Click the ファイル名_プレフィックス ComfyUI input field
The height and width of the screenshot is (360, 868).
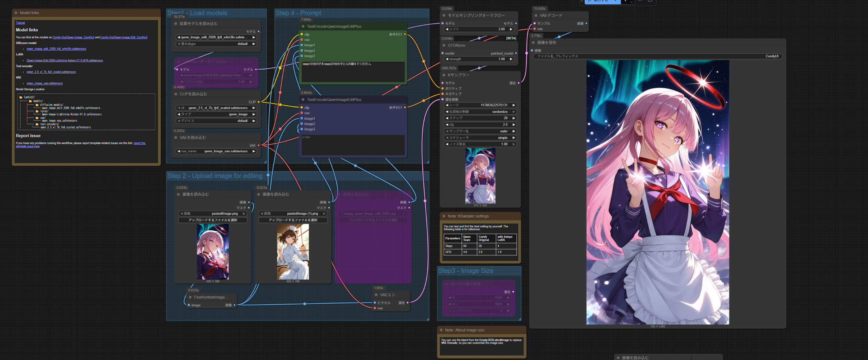click(657, 56)
